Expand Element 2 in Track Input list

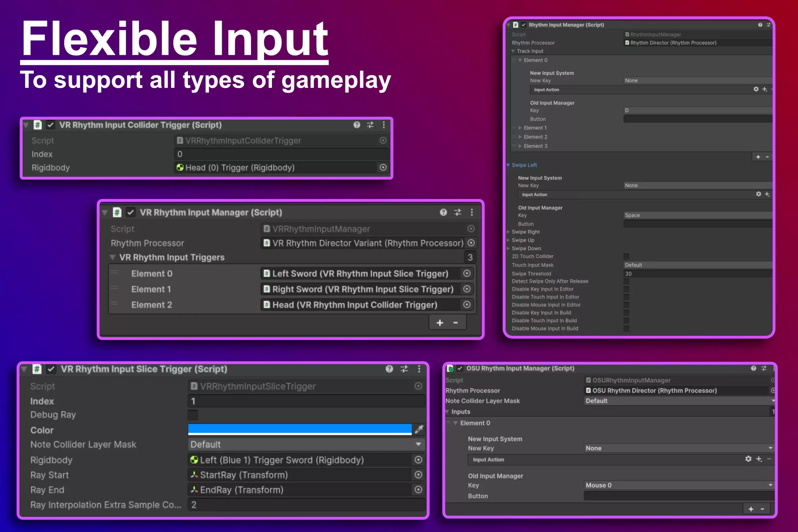pos(520,137)
